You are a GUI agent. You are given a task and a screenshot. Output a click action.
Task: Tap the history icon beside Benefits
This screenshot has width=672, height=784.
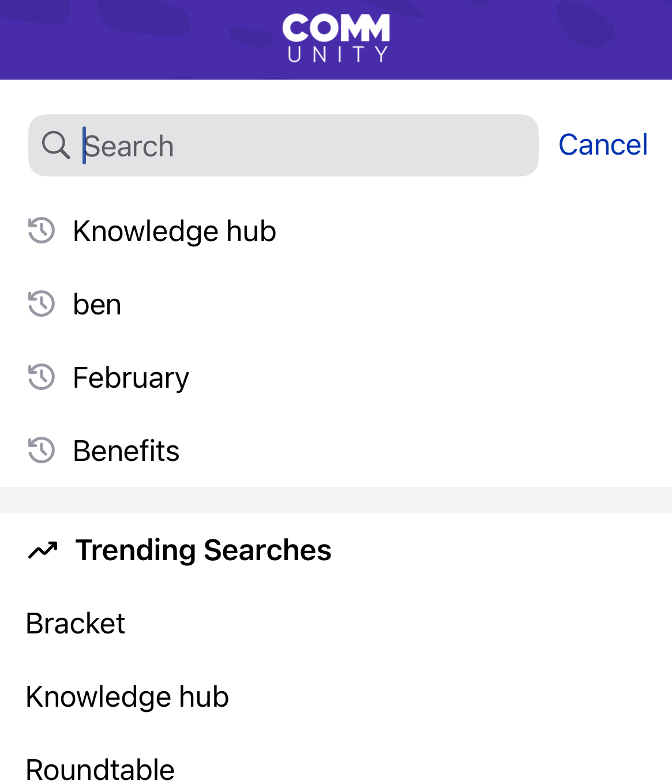(x=42, y=451)
